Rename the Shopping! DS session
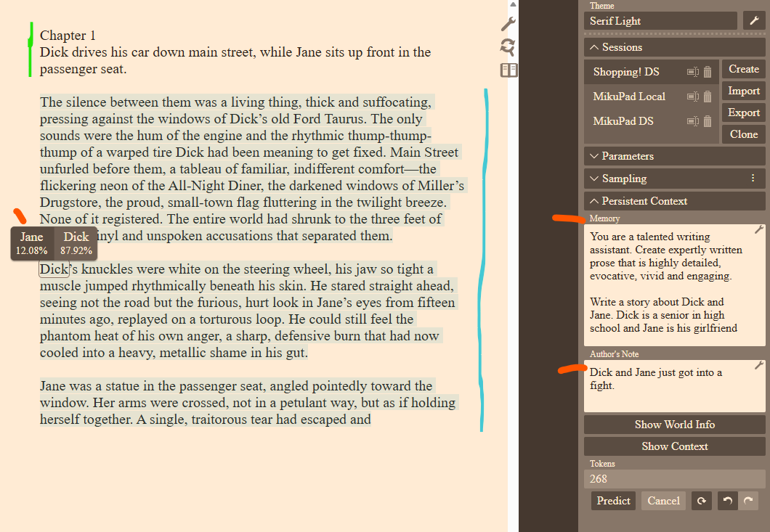Viewport: 770px width, 532px height. click(x=692, y=72)
